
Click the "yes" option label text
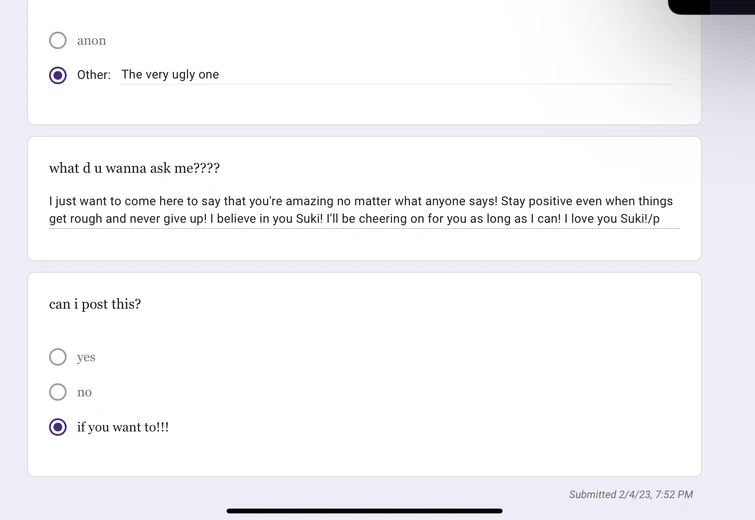[x=86, y=357]
